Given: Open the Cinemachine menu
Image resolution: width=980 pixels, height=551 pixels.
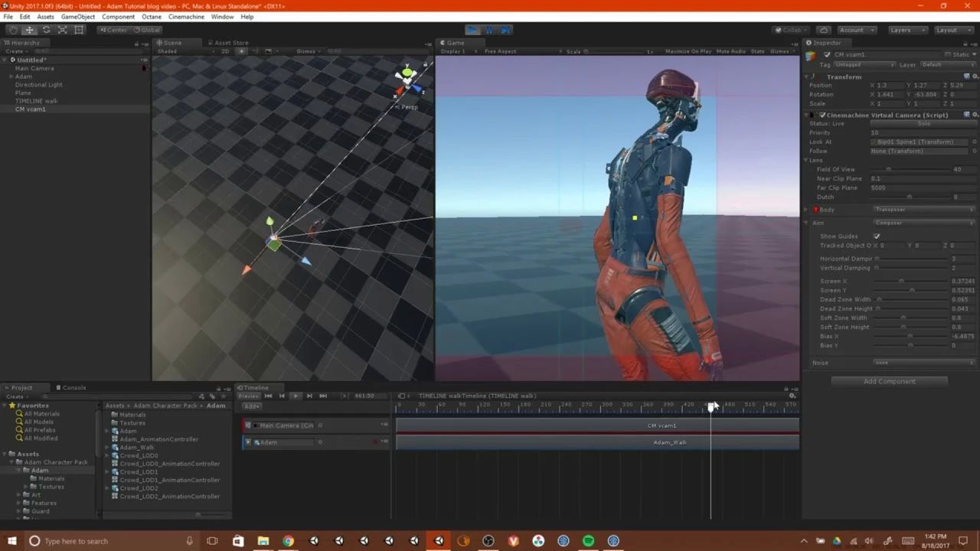Looking at the screenshot, I should click(x=186, y=17).
